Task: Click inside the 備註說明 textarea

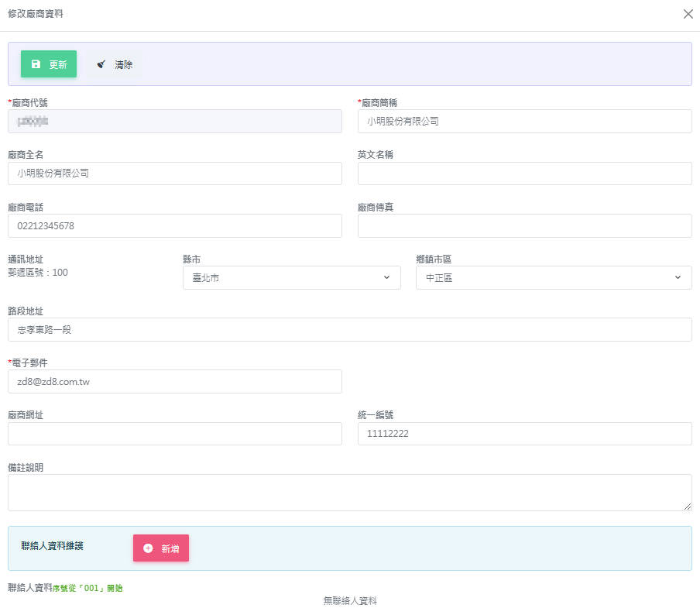Action: (349, 493)
